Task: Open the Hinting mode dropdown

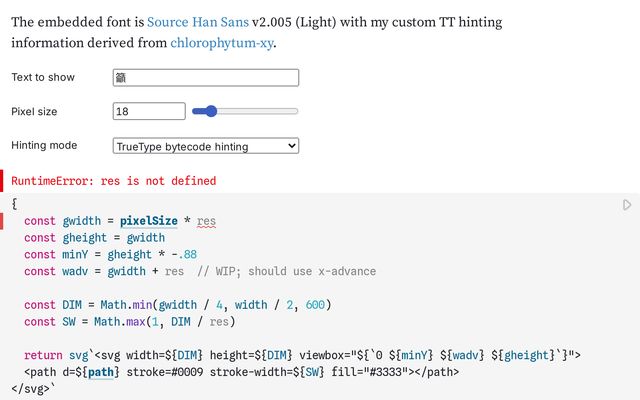Action: (206, 146)
